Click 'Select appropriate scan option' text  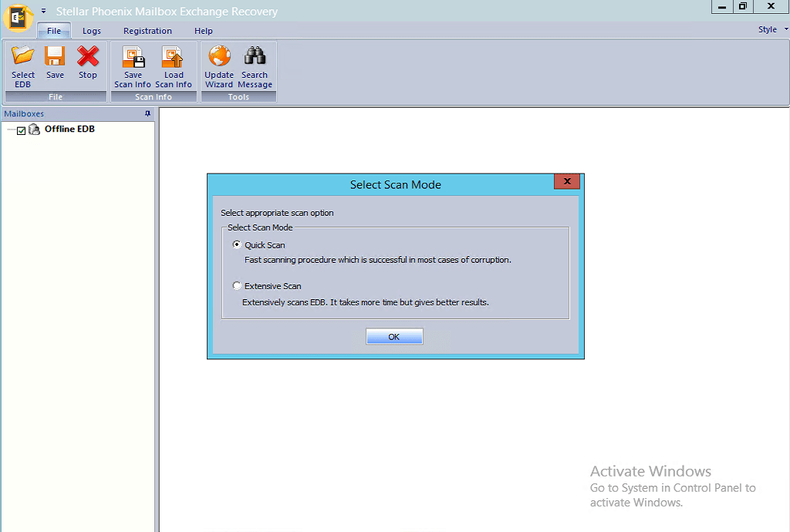point(277,213)
